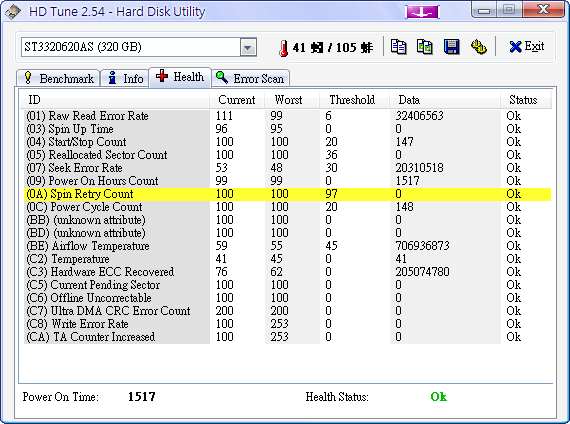Image resolution: width=570 pixels, height=424 pixels.
Task: Click threshold value 97 in Spin Retry row
Action: (331, 194)
